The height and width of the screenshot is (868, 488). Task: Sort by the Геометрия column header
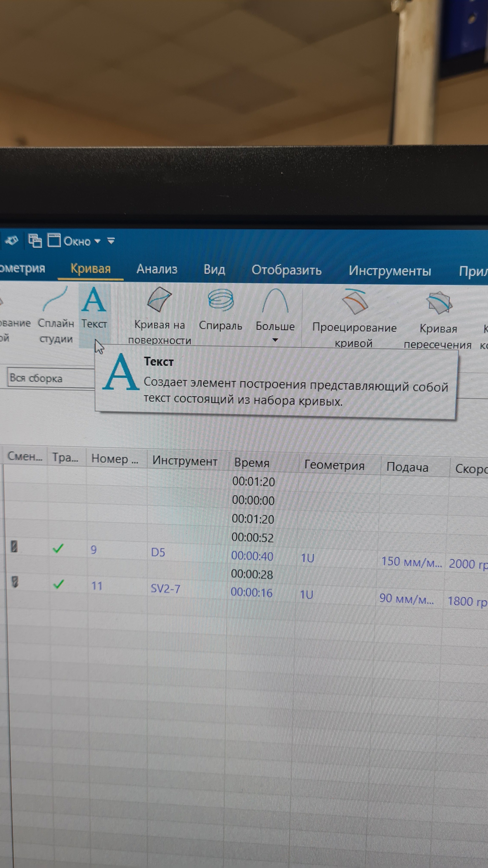pyautogui.click(x=334, y=465)
